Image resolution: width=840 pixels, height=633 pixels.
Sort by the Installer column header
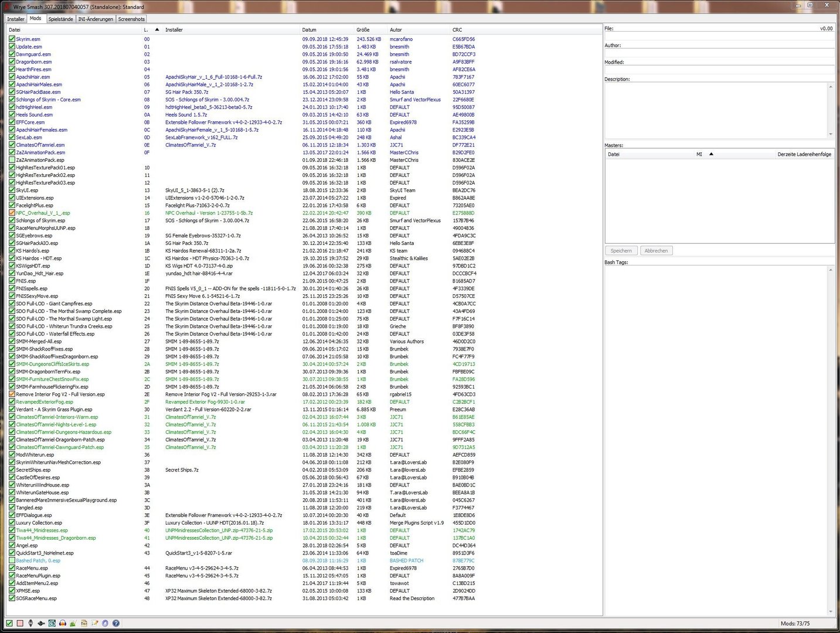click(232, 29)
